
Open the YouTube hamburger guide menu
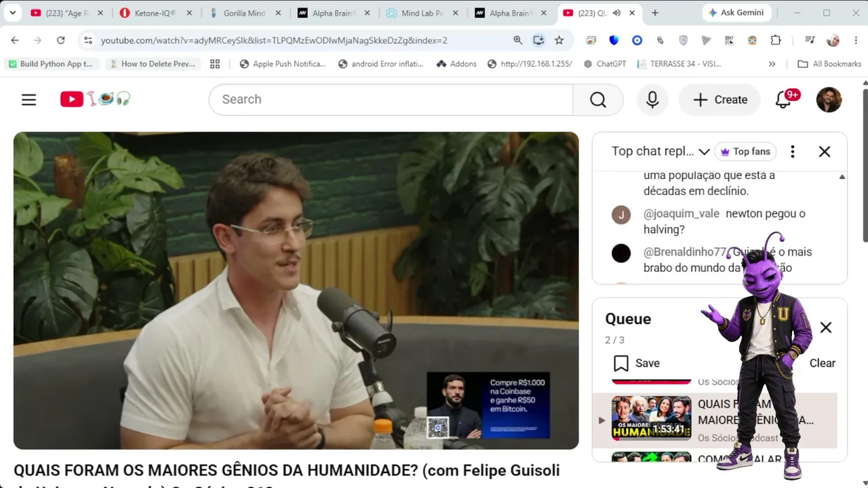[x=28, y=100]
